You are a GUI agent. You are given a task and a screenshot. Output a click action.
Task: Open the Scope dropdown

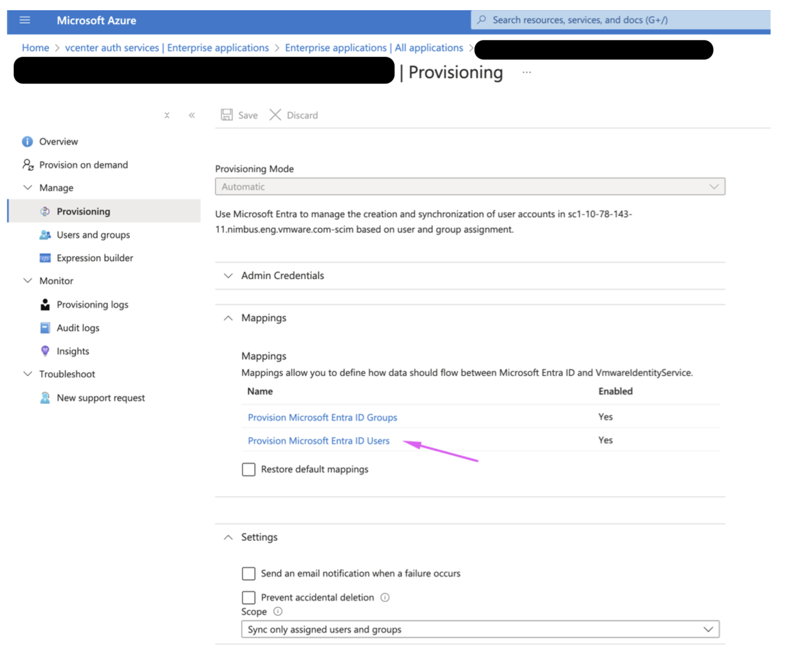(x=480, y=629)
